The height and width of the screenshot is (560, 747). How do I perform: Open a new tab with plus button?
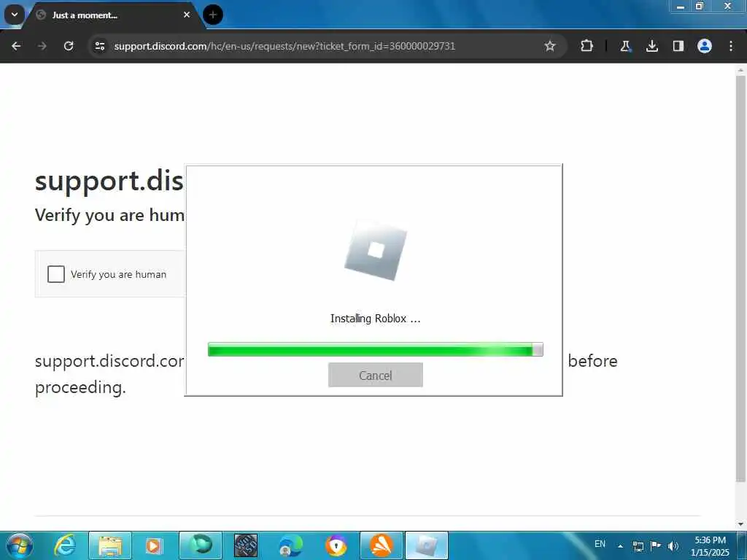213,15
